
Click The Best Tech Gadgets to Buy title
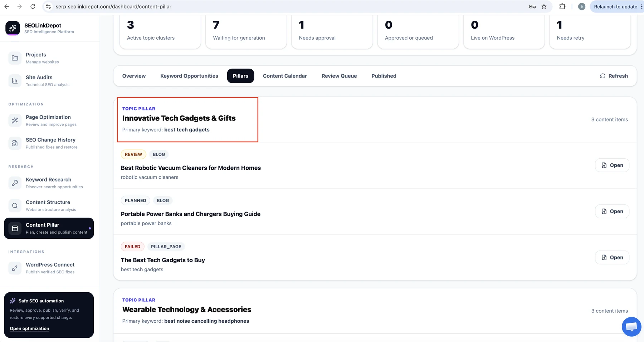click(x=163, y=260)
